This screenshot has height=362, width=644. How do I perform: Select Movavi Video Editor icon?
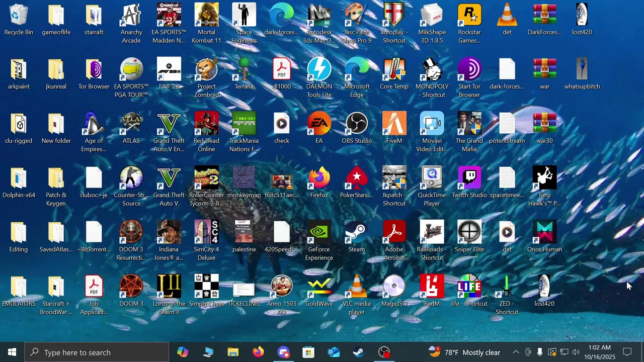pyautogui.click(x=432, y=132)
